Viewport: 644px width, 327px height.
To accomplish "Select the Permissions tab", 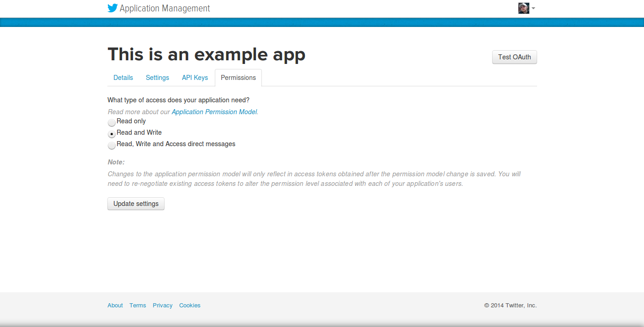I will (238, 78).
